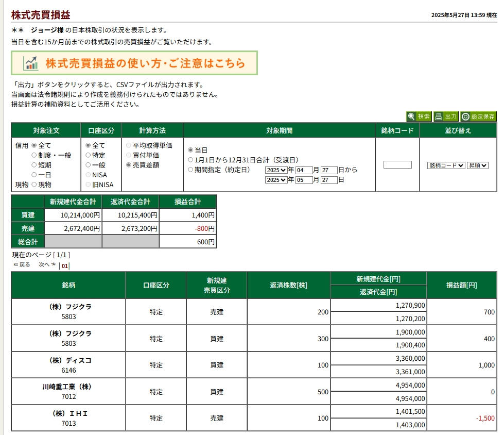Expand the 昇順 sort order dropdown

(x=477, y=165)
